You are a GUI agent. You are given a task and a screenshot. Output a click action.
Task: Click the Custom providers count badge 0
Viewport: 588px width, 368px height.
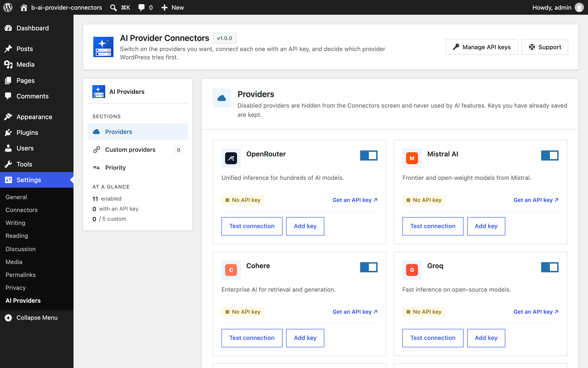(179, 150)
